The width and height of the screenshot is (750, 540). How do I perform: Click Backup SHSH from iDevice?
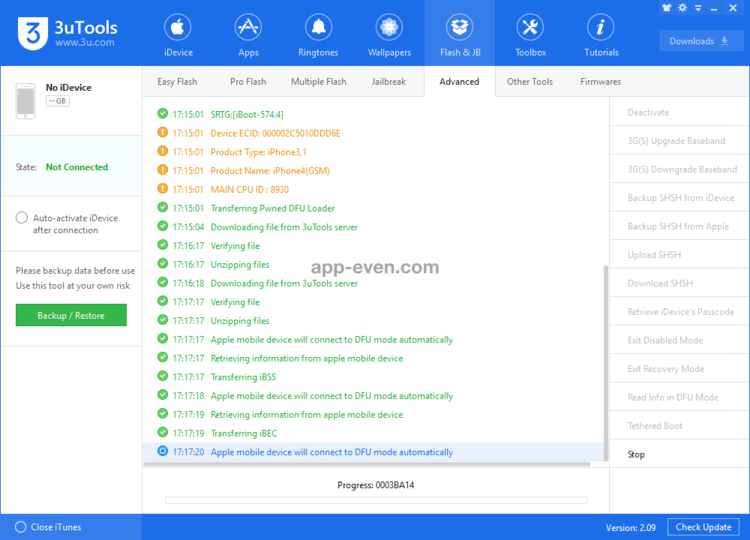pyautogui.click(x=679, y=198)
